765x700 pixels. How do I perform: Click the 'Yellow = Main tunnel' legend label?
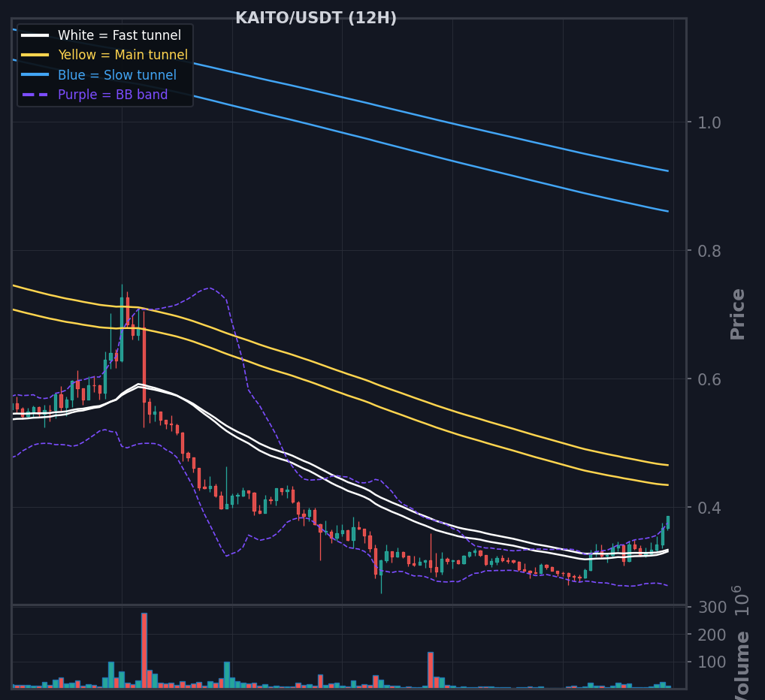pyautogui.click(x=123, y=55)
